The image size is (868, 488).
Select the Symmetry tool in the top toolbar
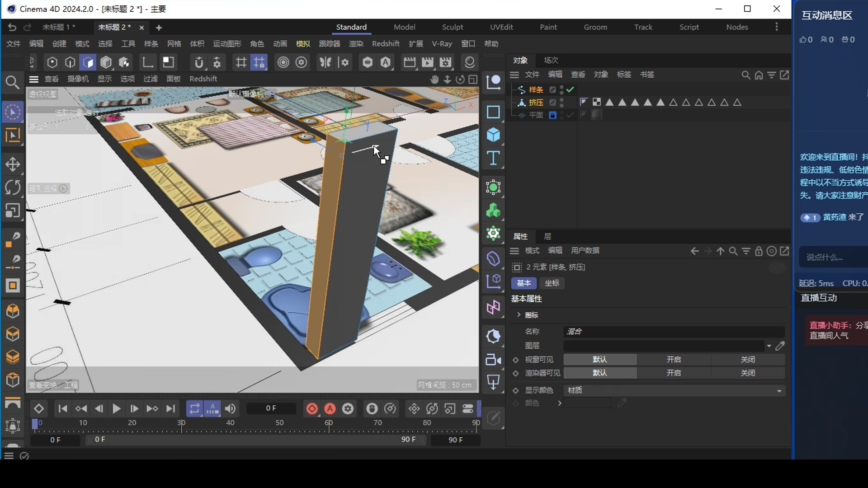tap(325, 62)
